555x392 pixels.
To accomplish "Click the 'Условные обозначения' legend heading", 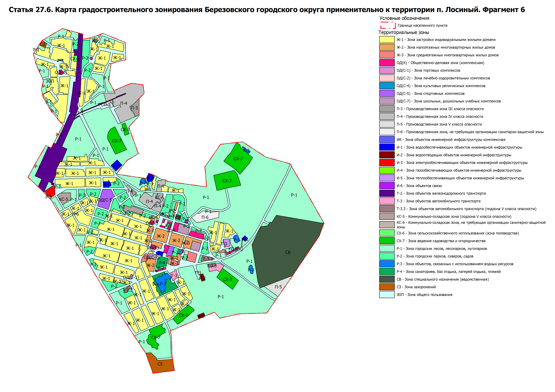I will pos(404,18).
